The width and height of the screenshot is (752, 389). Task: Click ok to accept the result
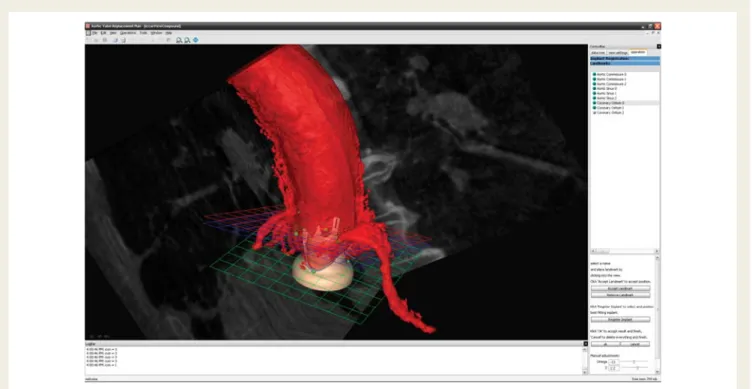click(x=606, y=344)
